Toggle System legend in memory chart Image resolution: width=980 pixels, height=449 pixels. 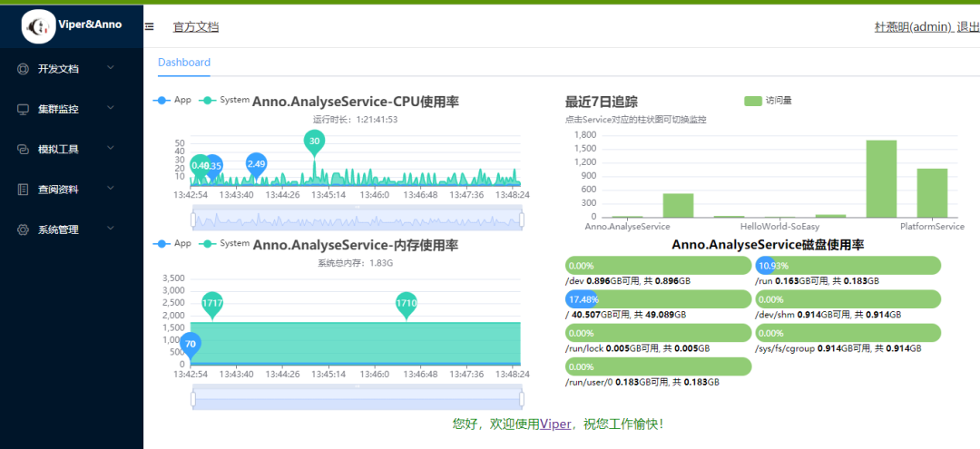click(224, 243)
